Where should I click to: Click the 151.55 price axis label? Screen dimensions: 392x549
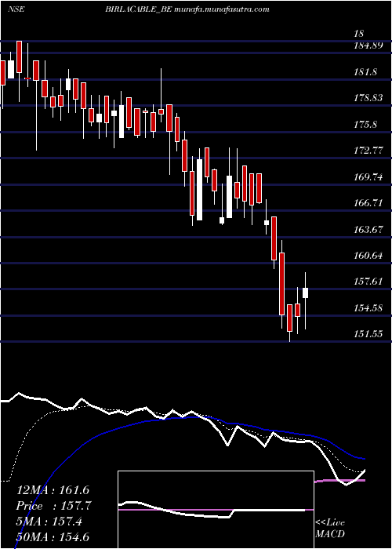[x=368, y=334]
